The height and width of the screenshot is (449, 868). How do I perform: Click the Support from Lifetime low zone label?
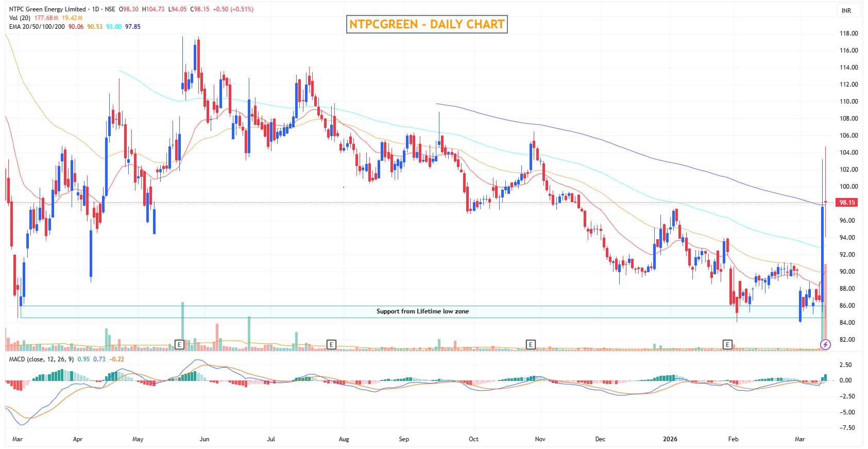[x=422, y=311]
